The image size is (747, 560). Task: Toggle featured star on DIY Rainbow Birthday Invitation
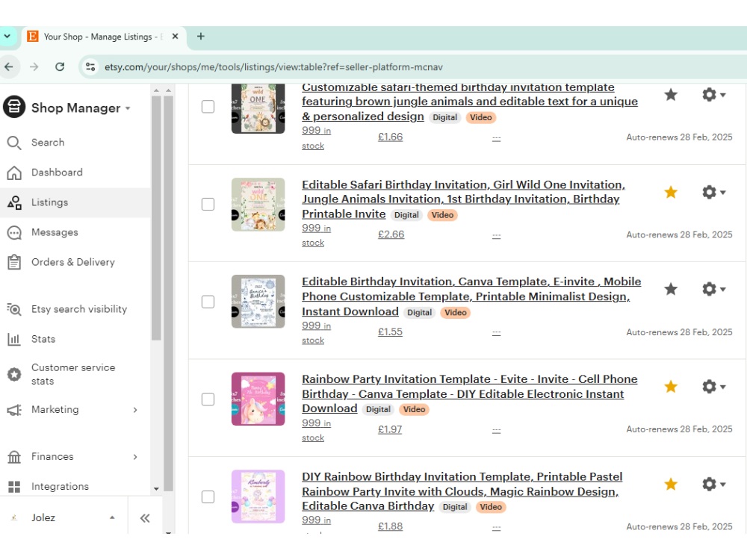point(671,485)
